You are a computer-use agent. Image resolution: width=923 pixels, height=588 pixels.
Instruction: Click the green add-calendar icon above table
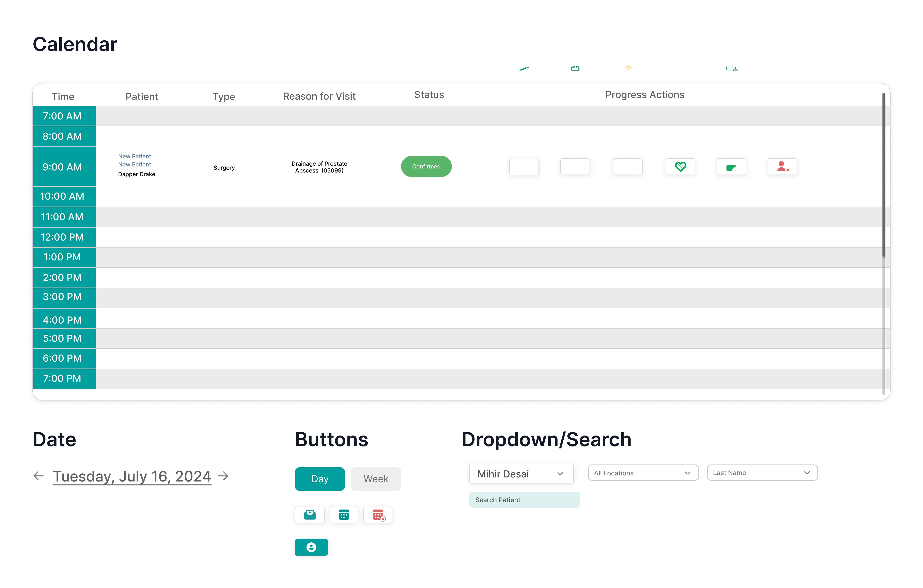coord(732,69)
